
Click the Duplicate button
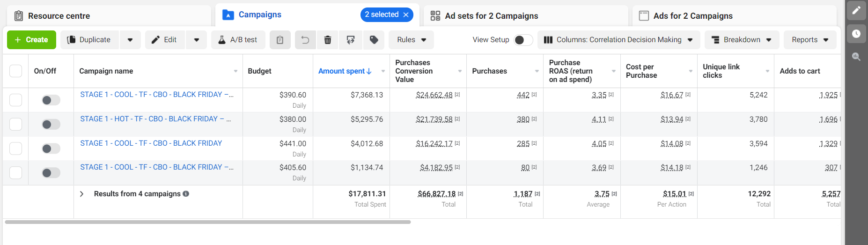90,40
